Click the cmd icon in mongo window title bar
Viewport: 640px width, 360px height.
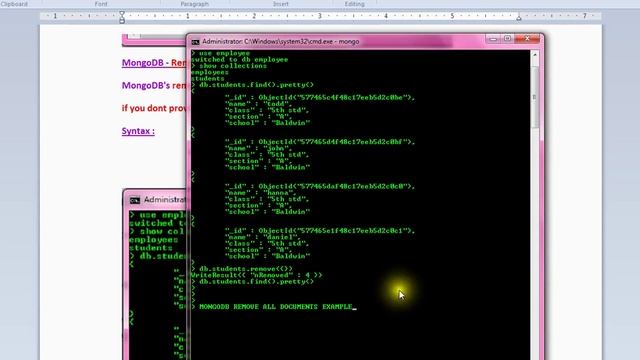point(195,42)
